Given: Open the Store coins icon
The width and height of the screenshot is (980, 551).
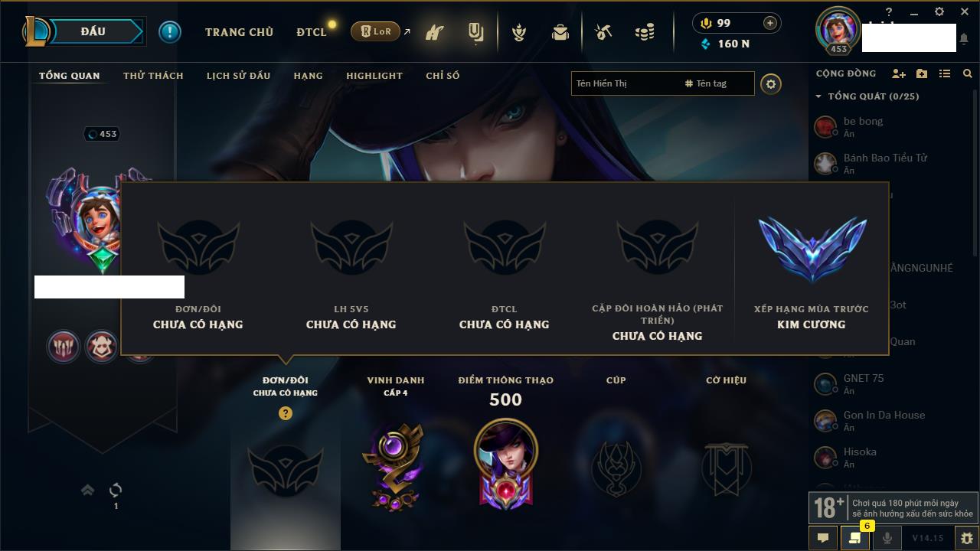Looking at the screenshot, I should point(645,32).
